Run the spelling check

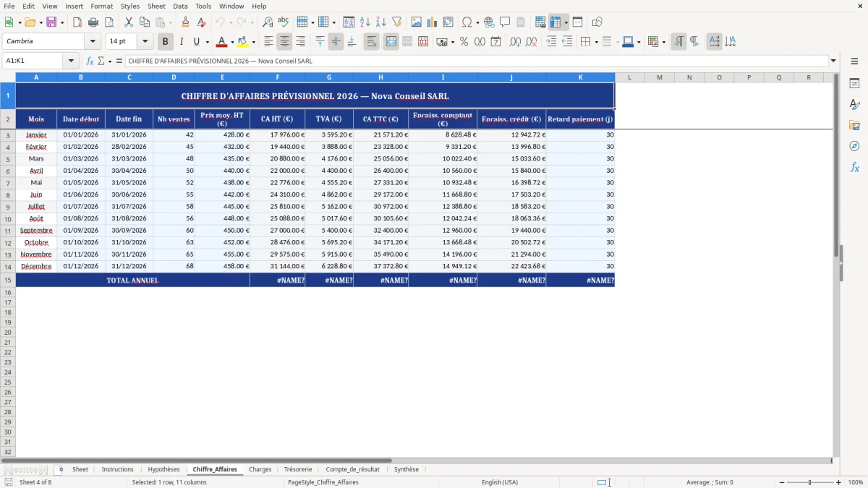[284, 22]
